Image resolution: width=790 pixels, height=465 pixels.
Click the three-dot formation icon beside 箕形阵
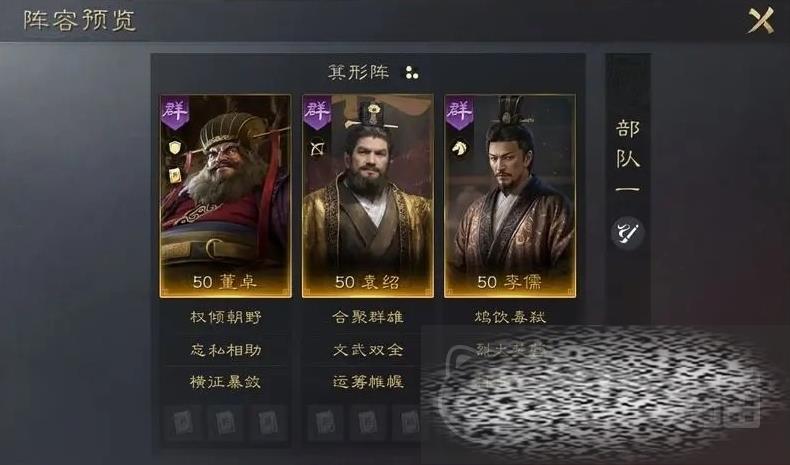tap(412, 73)
